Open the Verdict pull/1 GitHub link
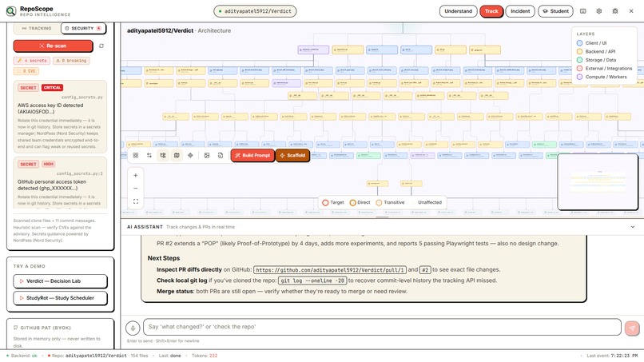The height and width of the screenshot is (362, 644). coord(330,270)
